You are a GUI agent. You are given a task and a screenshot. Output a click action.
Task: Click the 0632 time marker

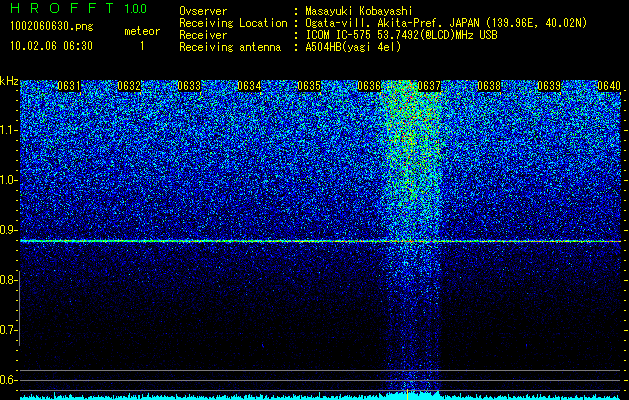(129, 86)
